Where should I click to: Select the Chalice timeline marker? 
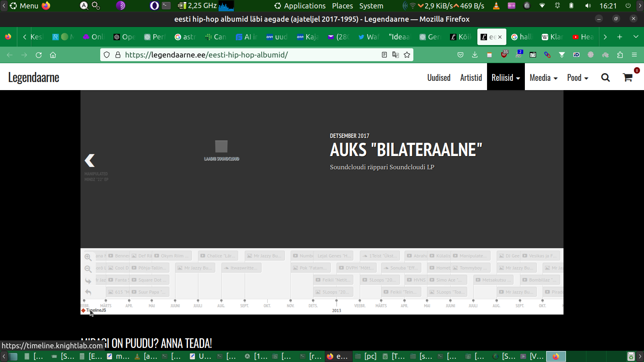[218, 256]
